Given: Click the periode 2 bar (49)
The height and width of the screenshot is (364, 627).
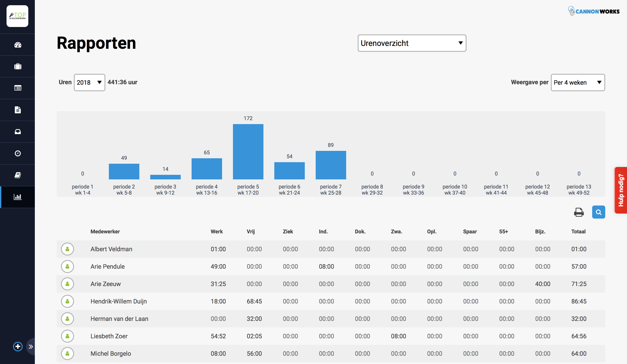Looking at the screenshot, I should (124, 171).
